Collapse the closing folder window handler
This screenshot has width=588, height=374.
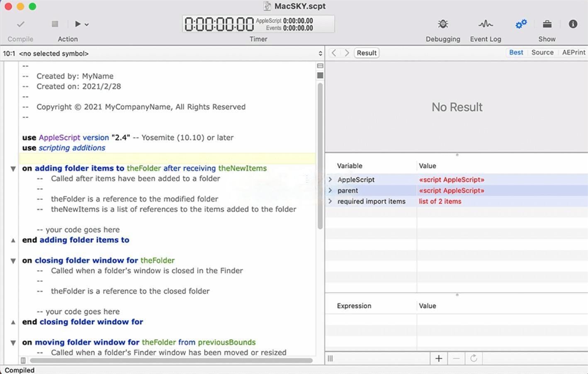click(x=13, y=261)
